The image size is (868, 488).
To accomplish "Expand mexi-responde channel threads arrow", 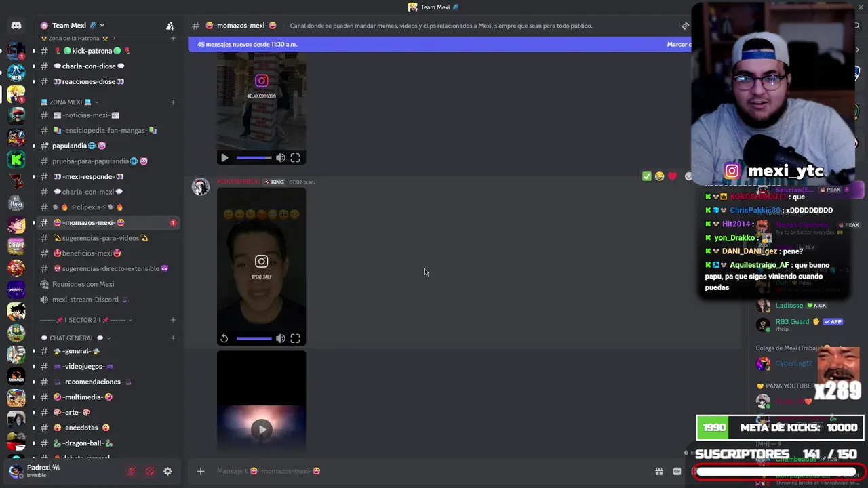I will pyautogui.click(x=33, y=176).
